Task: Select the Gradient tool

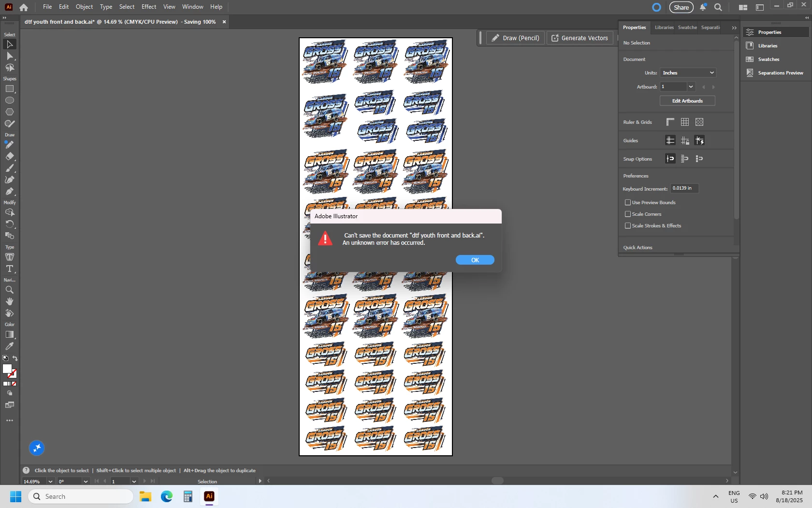Action: tap(10, 335)
